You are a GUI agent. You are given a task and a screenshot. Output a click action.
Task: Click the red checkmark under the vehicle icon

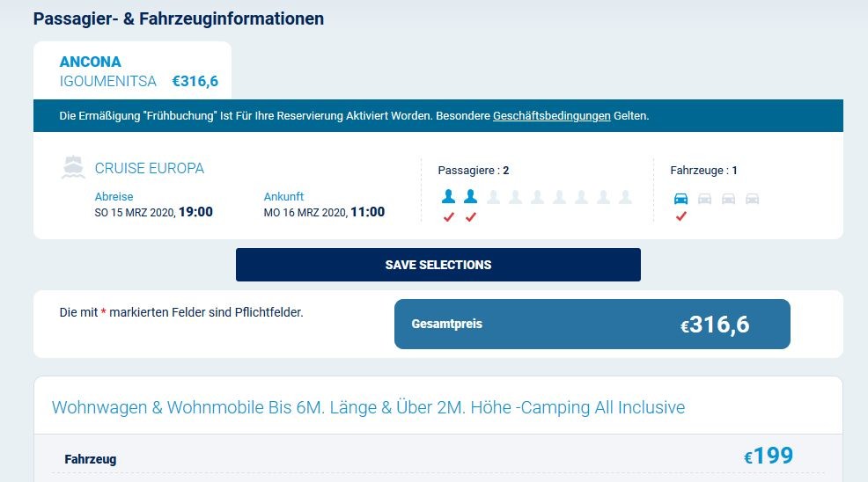coord(680,216)
